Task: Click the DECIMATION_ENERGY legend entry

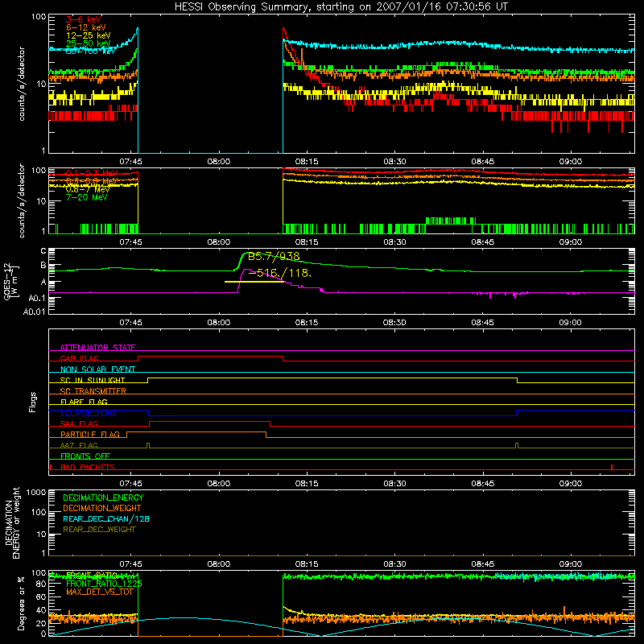Action: click(x=103, y=497)
